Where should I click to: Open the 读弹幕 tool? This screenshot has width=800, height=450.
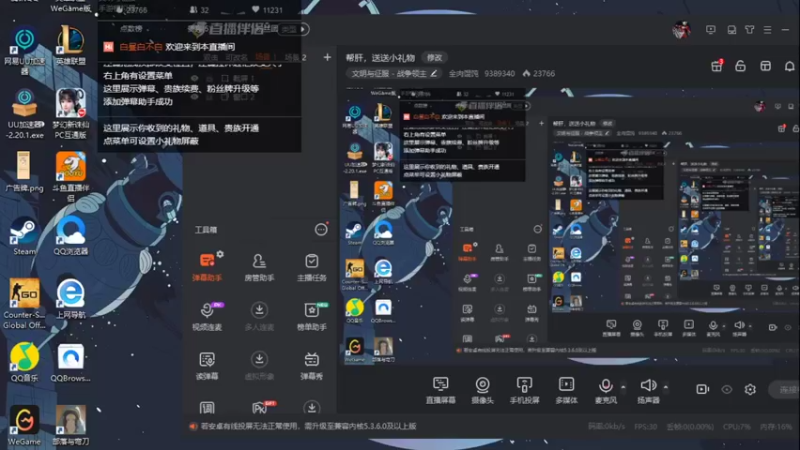click(207, 366)
